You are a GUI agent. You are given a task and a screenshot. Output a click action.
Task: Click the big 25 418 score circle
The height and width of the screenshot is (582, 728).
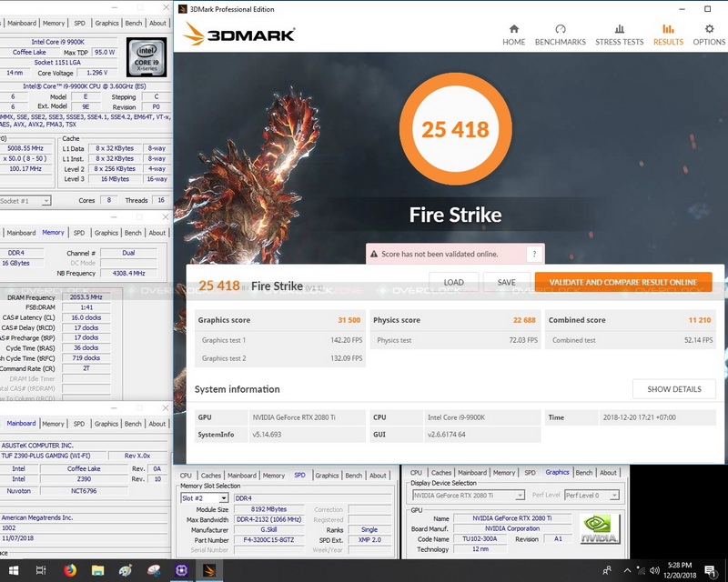[456, 129]
